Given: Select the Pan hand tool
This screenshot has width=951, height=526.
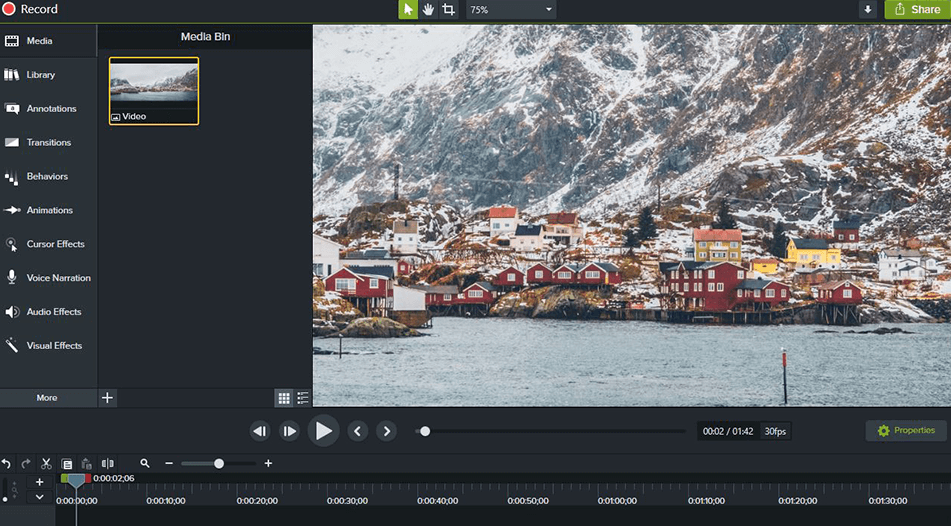Looking at the screenshot, I should click(428, 10).
